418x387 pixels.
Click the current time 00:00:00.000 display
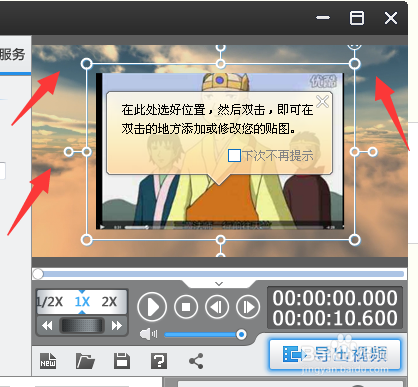[x=335, y=298]
